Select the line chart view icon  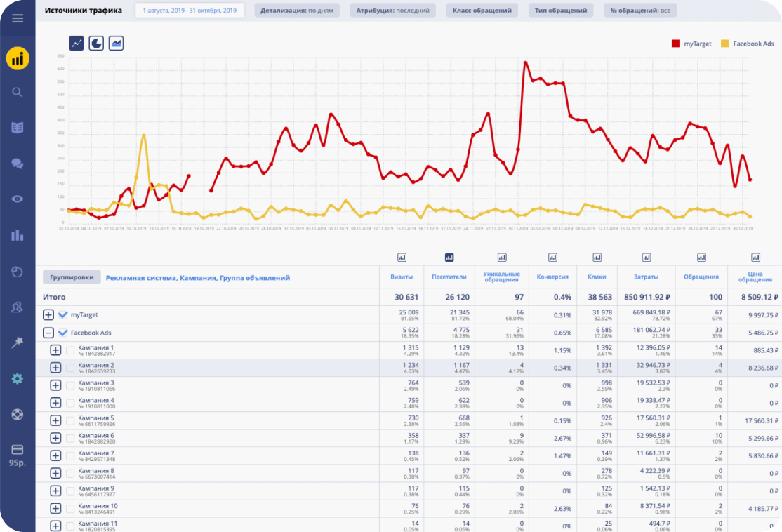point(75,43)
